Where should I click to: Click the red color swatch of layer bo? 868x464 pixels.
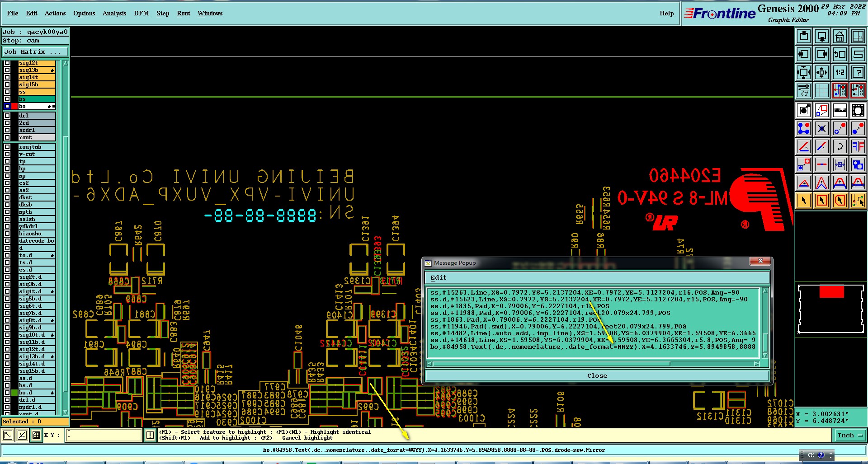tap(14, 106)
